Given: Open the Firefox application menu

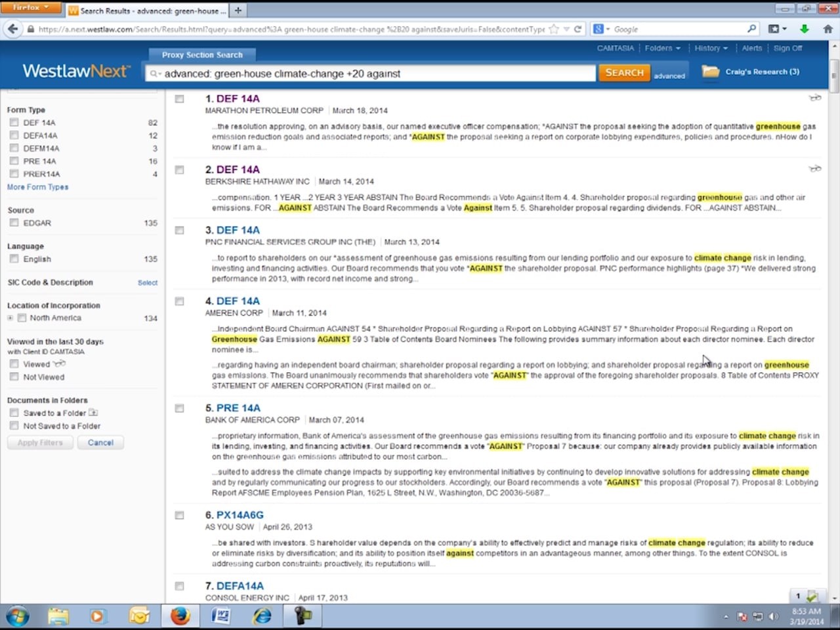Looking at the screenshot, I should (30, 8).
